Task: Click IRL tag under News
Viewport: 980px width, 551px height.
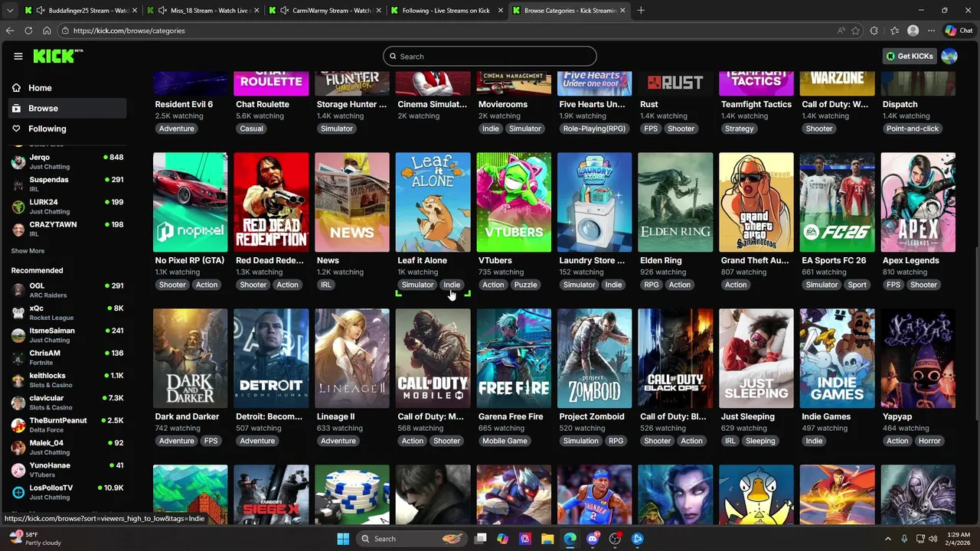Action: click(326, 285)
